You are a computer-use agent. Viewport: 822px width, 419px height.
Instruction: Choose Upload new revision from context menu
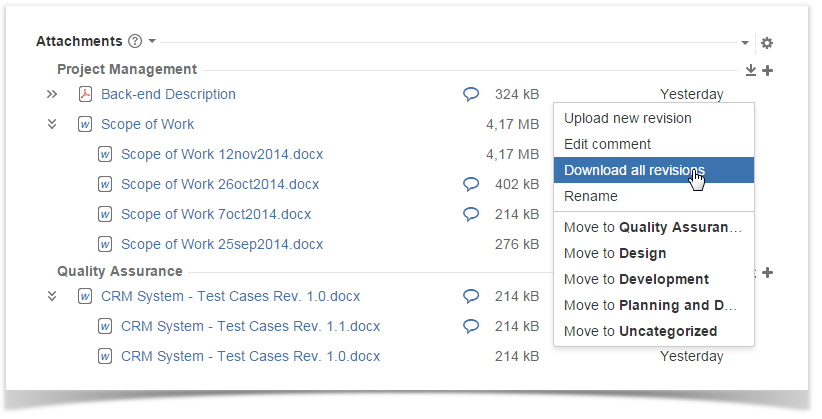(627, 118)
